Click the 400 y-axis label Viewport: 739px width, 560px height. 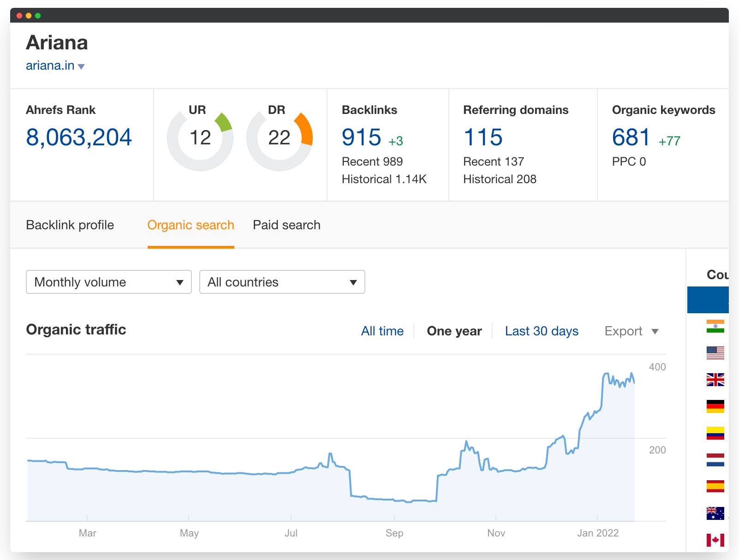coord(657,367)
